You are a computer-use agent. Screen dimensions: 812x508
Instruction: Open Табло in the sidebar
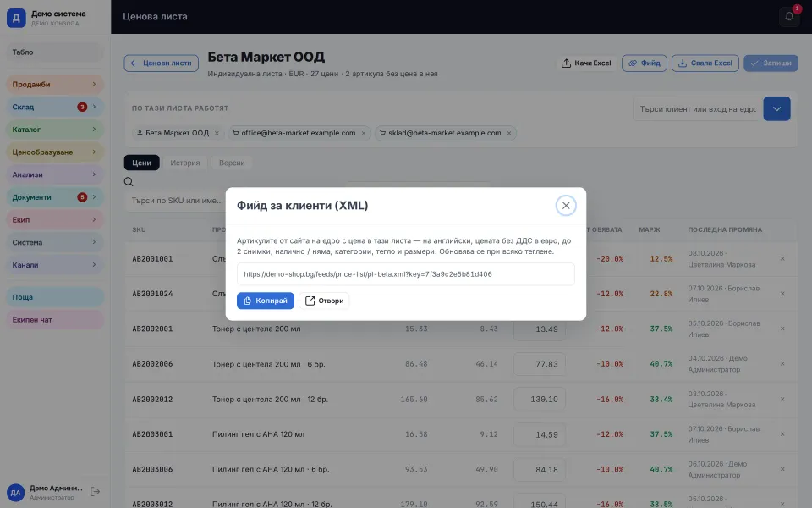[x=55, y=52]
